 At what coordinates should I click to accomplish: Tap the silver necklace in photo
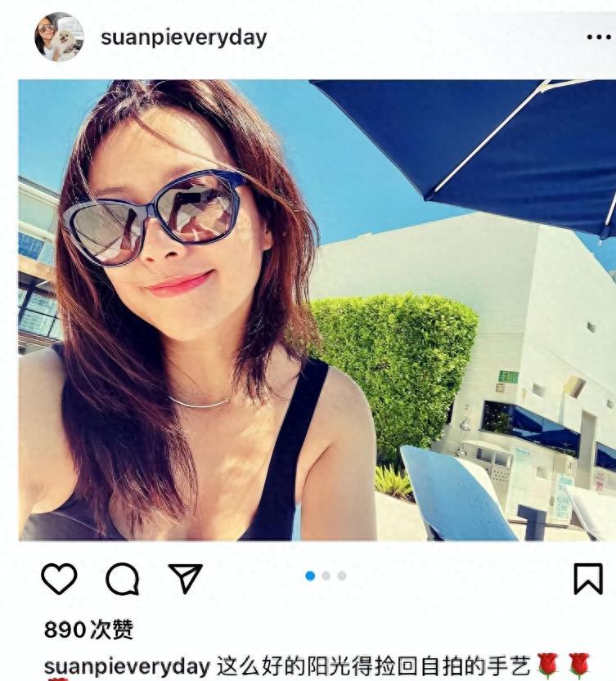[200, 402]
